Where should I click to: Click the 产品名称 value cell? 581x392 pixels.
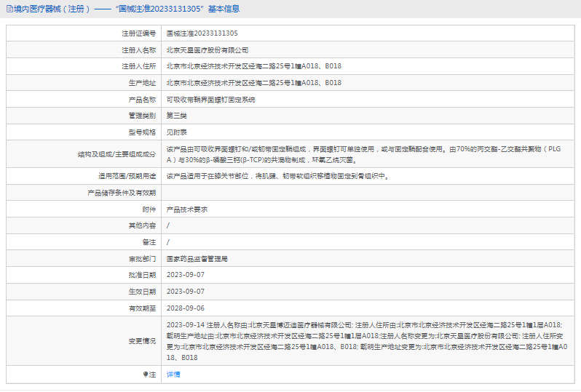(x=368, y=99)
